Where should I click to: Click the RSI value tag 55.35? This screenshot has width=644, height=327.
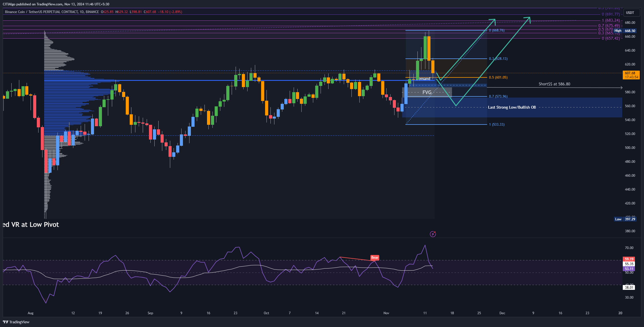coord(629,264)
